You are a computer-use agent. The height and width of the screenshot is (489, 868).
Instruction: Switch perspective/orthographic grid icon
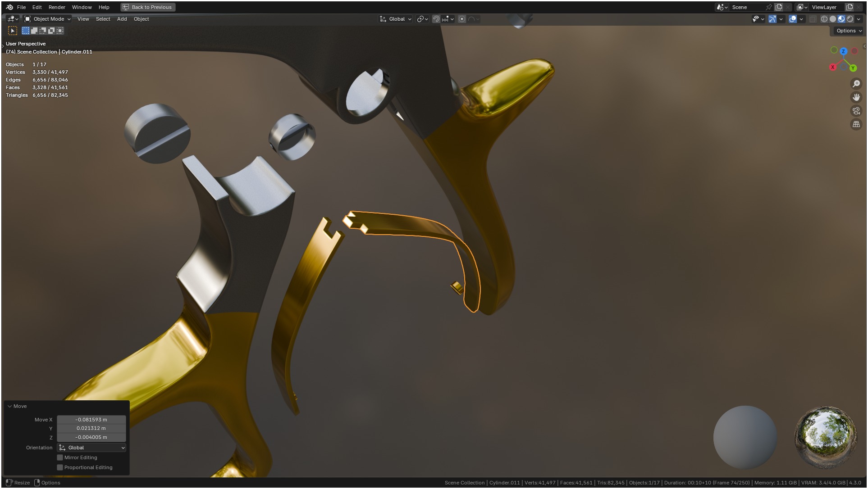(856, 124)
